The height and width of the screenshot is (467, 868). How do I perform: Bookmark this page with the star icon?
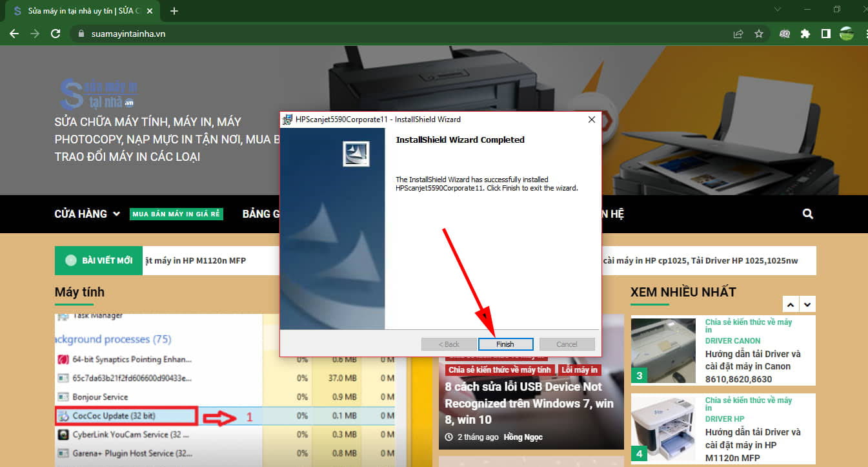[x=759, y=34]
